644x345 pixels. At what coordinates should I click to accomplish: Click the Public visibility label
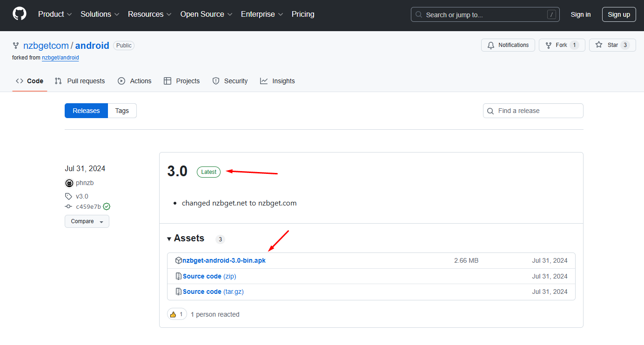(x=124, y=46)
